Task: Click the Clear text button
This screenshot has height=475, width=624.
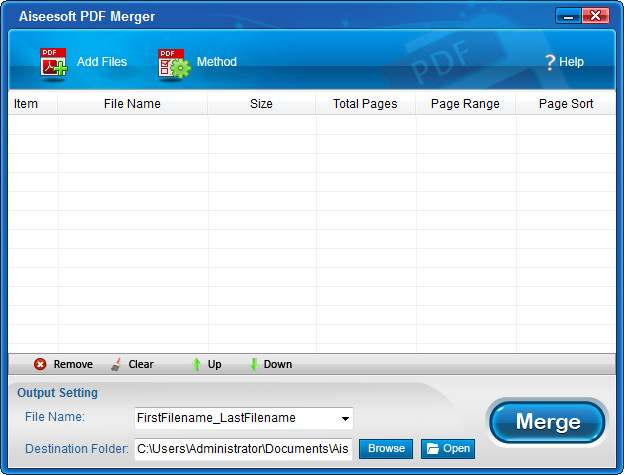Action: tap(141, 364)
